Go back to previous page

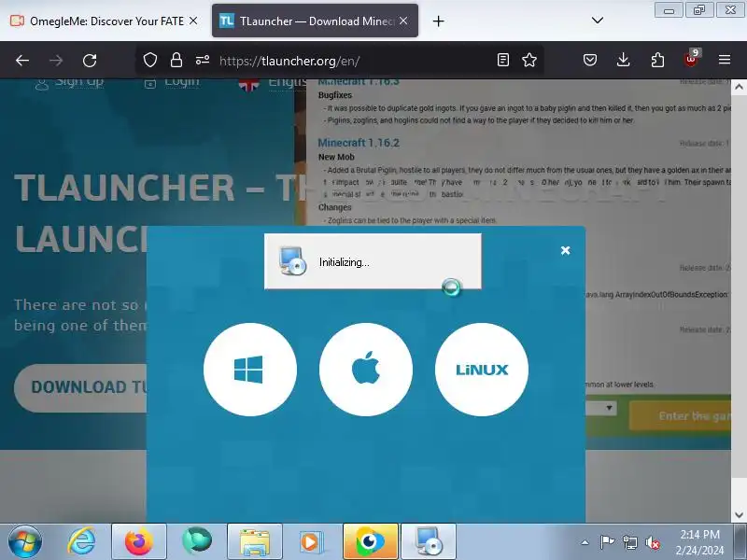[22, 61]
